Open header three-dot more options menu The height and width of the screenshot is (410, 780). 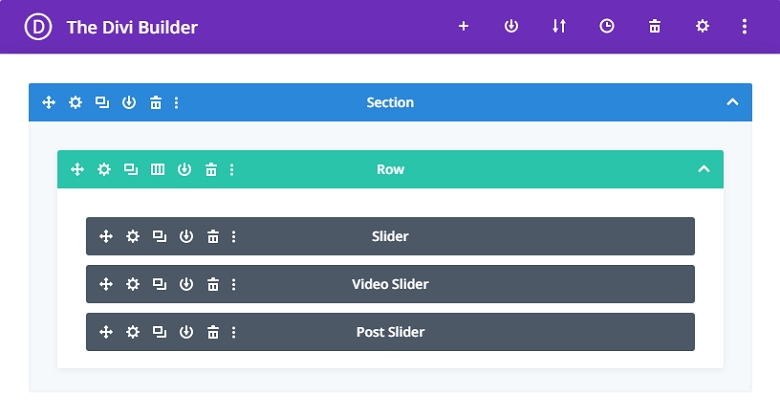pos(745,27)
